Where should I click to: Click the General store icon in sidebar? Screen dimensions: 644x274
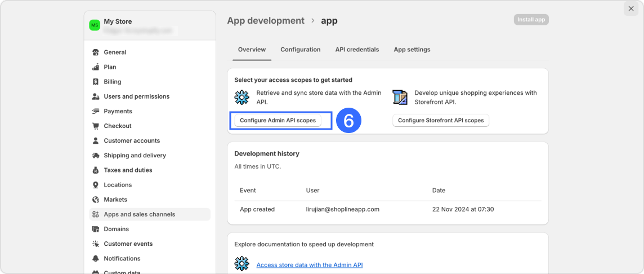tap(96, 52)
